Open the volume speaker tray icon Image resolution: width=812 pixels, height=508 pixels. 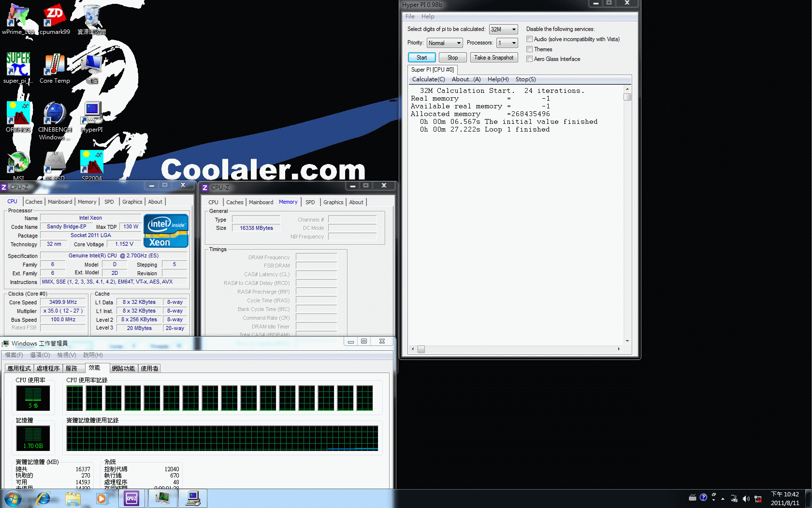coord(746,499)
